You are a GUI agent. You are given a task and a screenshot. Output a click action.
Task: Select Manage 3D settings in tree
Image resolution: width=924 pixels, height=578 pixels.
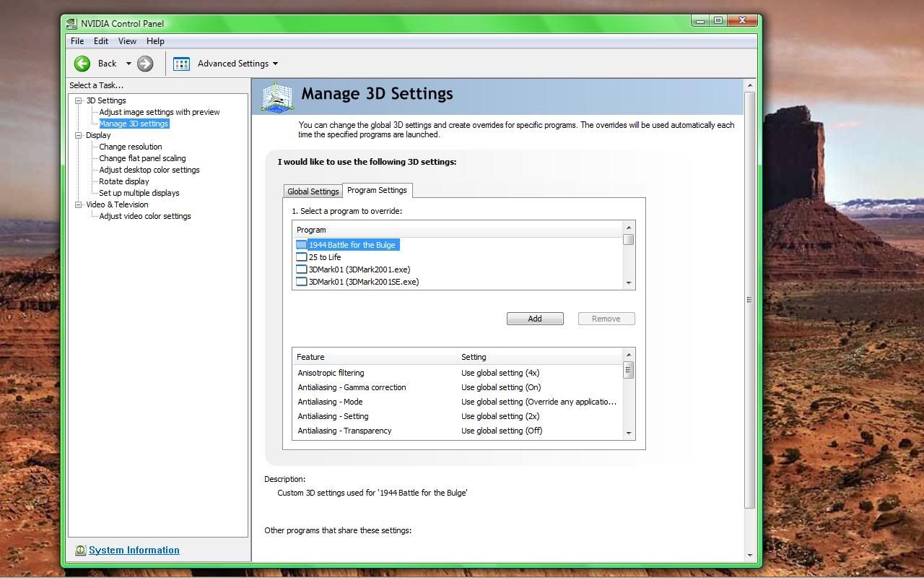point(134,124)
